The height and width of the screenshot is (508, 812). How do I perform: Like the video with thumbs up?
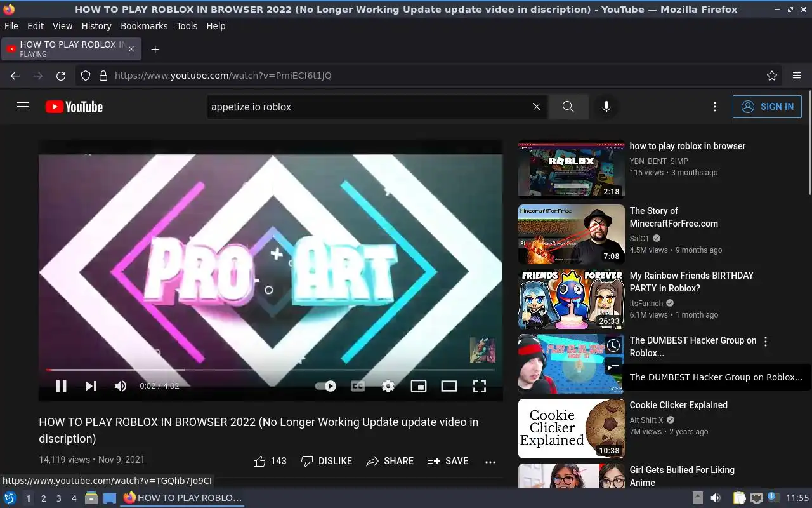tap(270, 461)
